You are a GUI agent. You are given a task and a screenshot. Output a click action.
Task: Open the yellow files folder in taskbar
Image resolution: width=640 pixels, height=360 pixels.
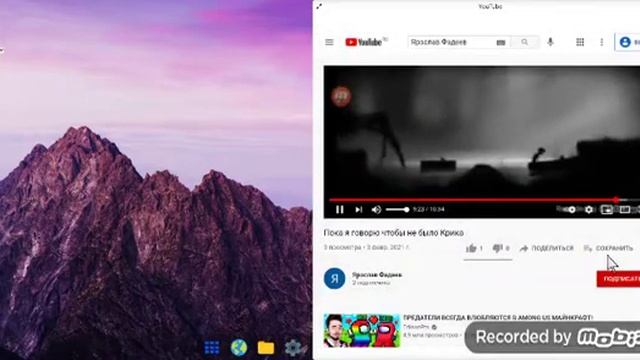(266, 348)
